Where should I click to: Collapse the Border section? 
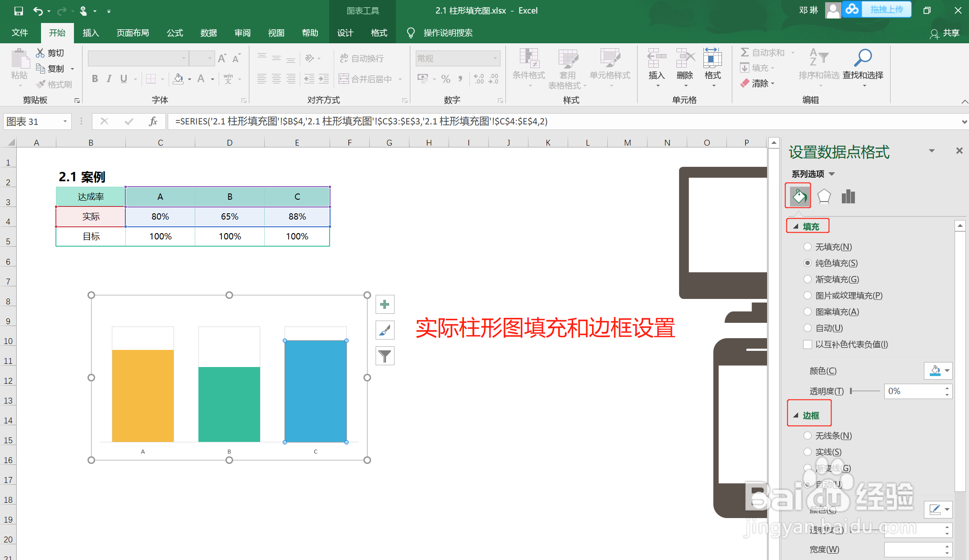pyautogui.click(x=795, y=415)
